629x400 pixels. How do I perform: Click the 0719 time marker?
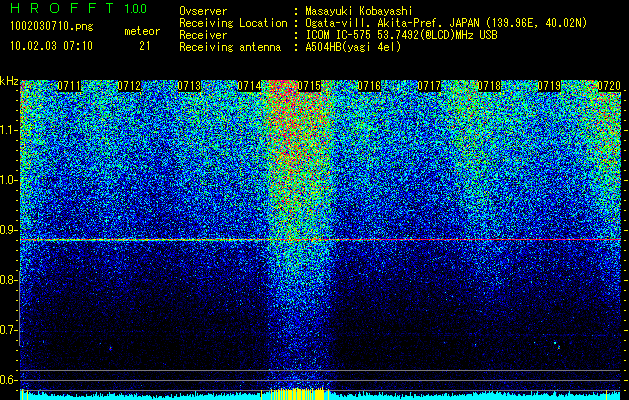click(x=549, y=86)
